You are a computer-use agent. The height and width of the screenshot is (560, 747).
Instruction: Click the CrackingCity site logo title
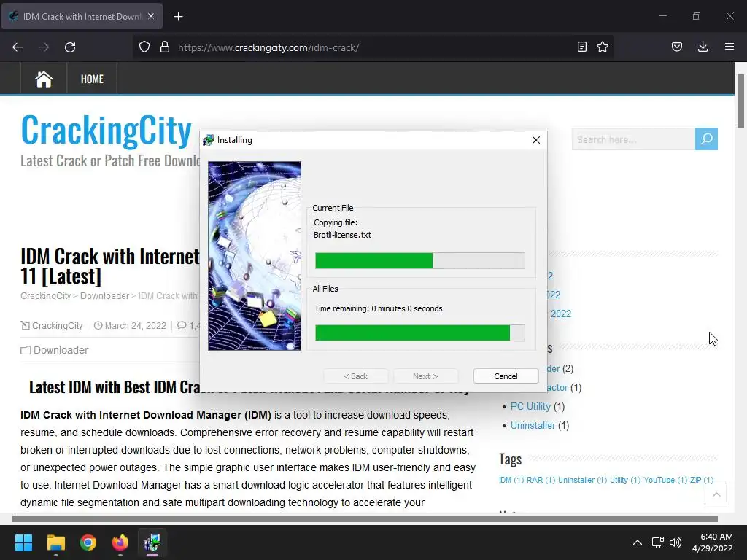pyautogui.click(x=106, y=130)
